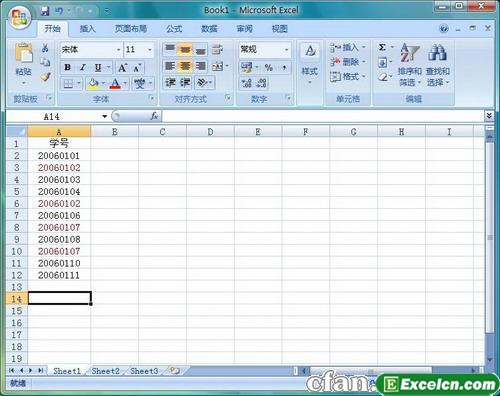
Task: Apply accounting number format
Action: click(x=247, y=67)
